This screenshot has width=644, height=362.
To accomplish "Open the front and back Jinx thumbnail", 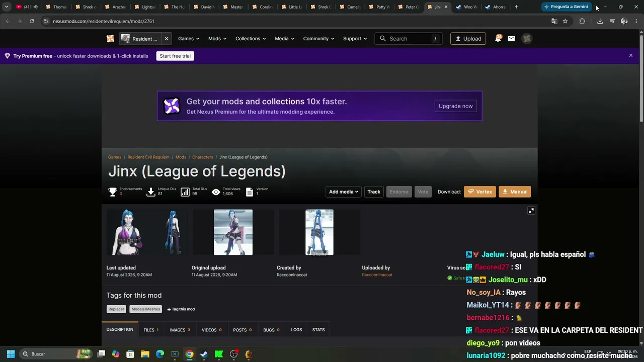I will point(148,232).
